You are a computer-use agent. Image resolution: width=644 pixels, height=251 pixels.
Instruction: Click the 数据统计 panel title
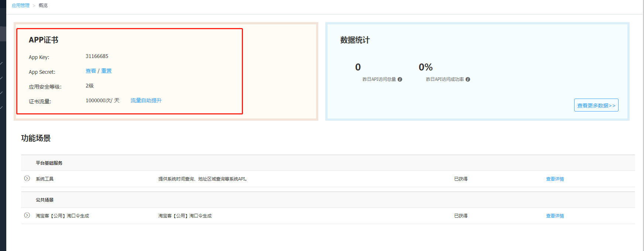pos(355,40)
